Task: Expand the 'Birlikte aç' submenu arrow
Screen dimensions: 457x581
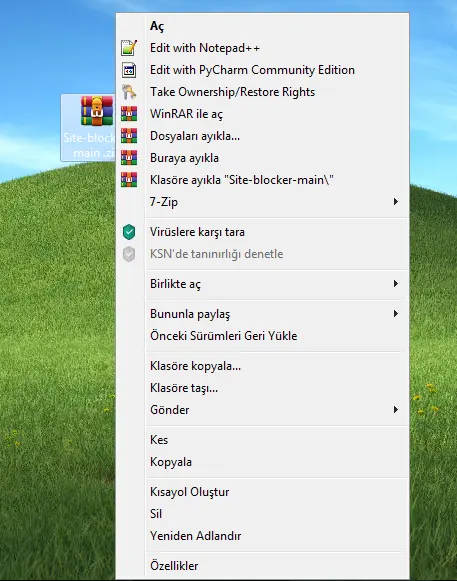Action: pos(396,284)
